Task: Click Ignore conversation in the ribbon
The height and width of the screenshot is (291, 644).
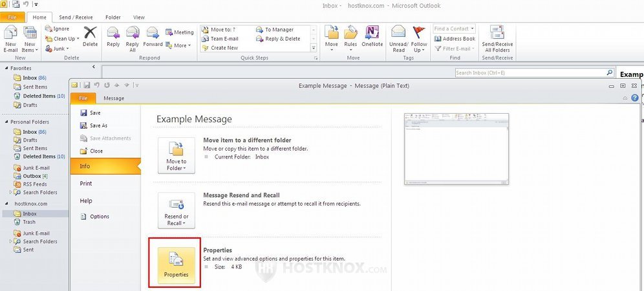Action: pyautogui.click(x=57, y=28)
